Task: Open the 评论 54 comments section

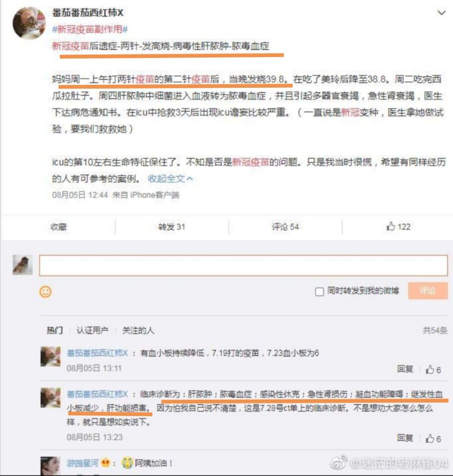Action: coord(285,227)
